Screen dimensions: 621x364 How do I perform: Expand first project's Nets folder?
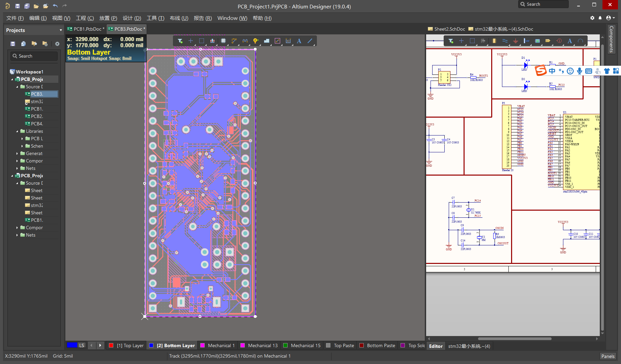(x=17, y=169)
